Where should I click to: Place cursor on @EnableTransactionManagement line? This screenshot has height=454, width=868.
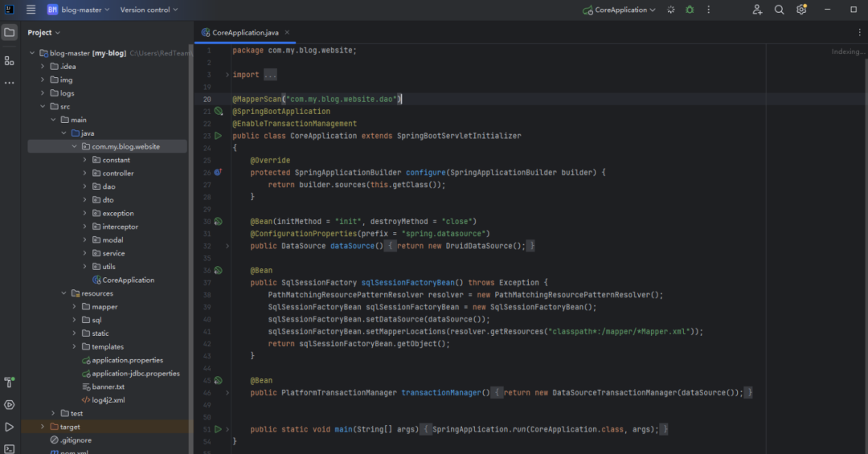coord(294,124)
